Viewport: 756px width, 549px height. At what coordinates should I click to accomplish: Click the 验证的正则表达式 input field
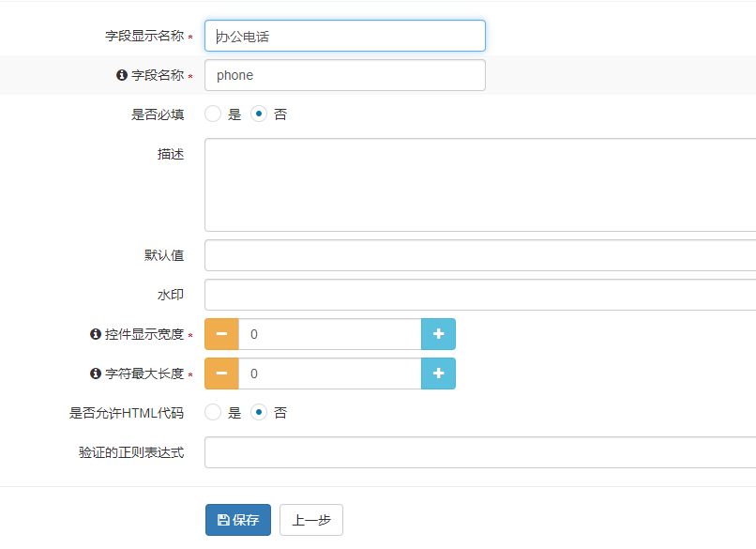click(479, 452)
